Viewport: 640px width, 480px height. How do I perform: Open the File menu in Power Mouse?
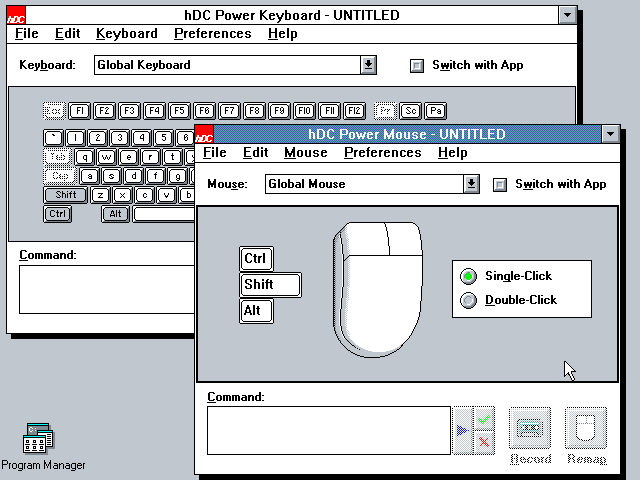[x=215, y=153]
